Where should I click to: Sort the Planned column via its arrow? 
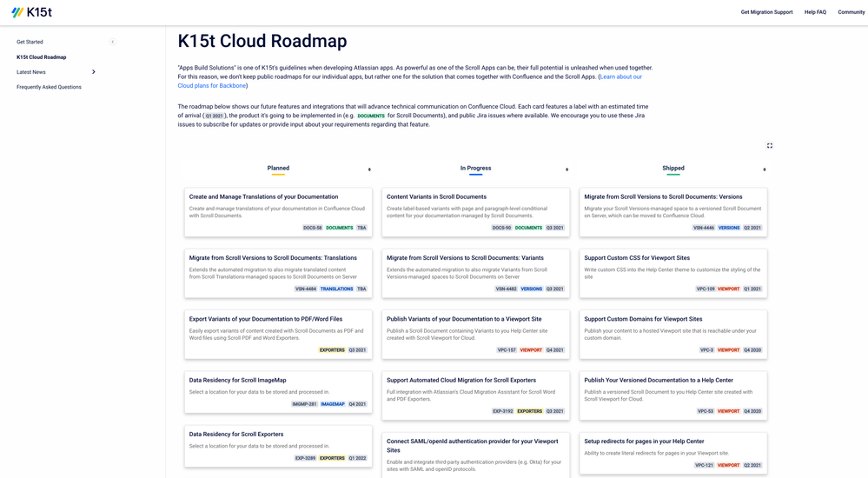pyautogui.click(x=369, y=169)
